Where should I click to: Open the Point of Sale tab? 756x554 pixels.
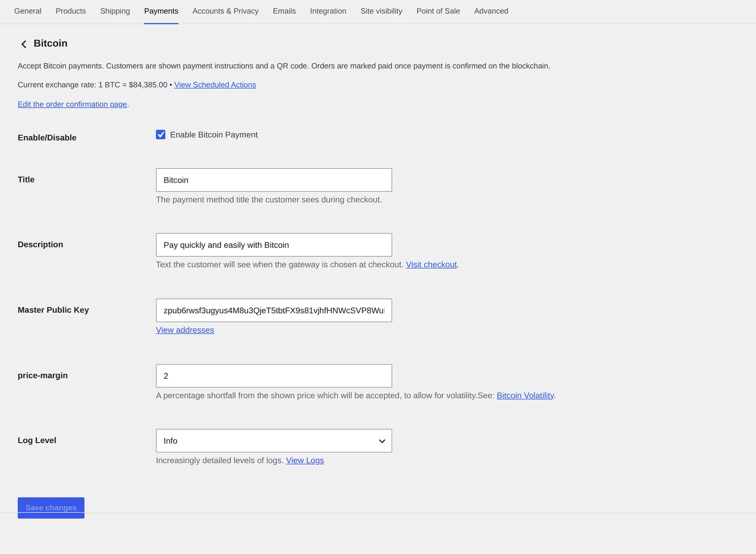pyautogui.click(x=438, y=11)
